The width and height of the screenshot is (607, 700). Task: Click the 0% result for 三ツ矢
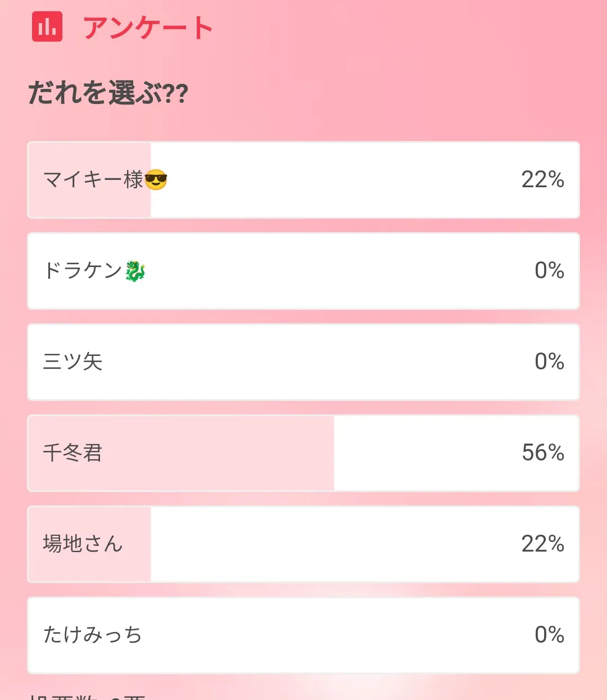pos(549,362)
